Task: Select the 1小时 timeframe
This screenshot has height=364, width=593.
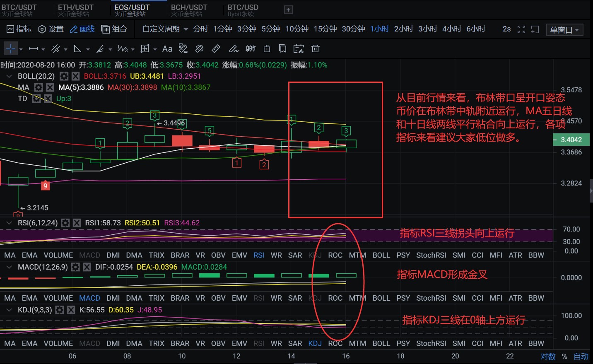Action: pos(380,29)
